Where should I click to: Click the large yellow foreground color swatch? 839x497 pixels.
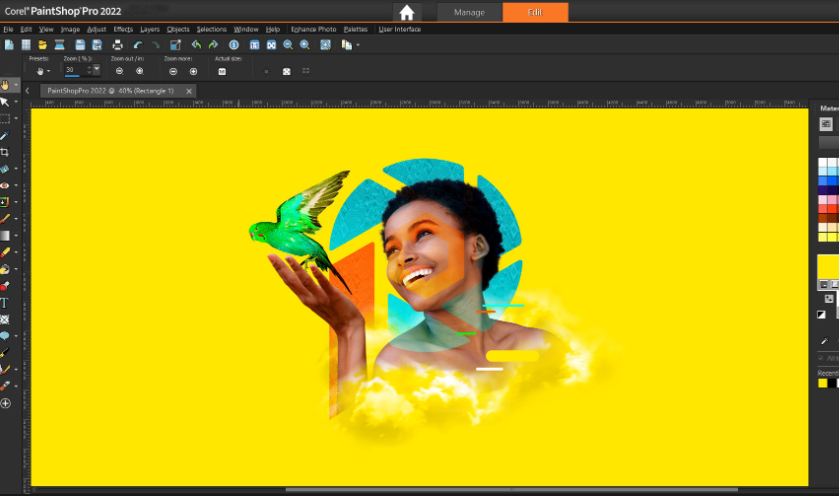point(828,267)
